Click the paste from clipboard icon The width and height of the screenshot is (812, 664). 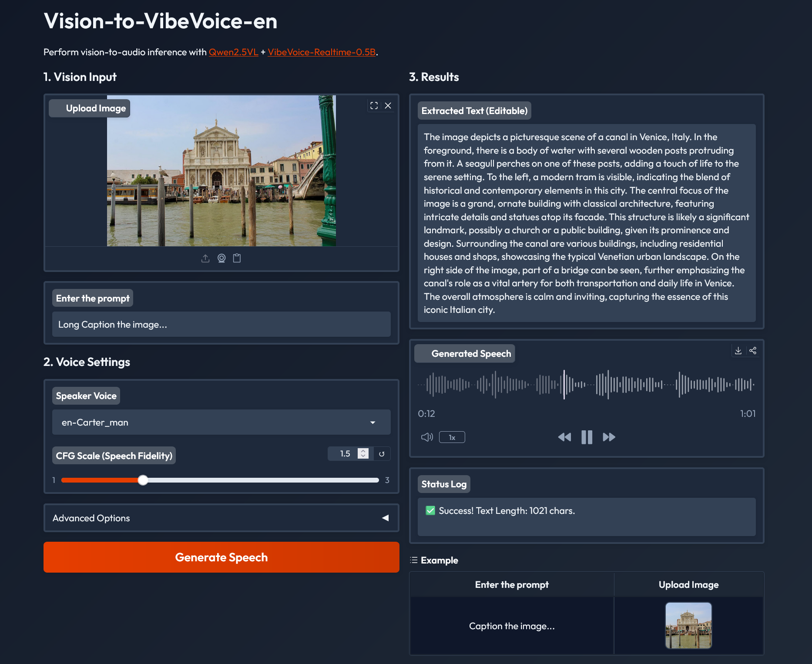click(x=237, y=258)
